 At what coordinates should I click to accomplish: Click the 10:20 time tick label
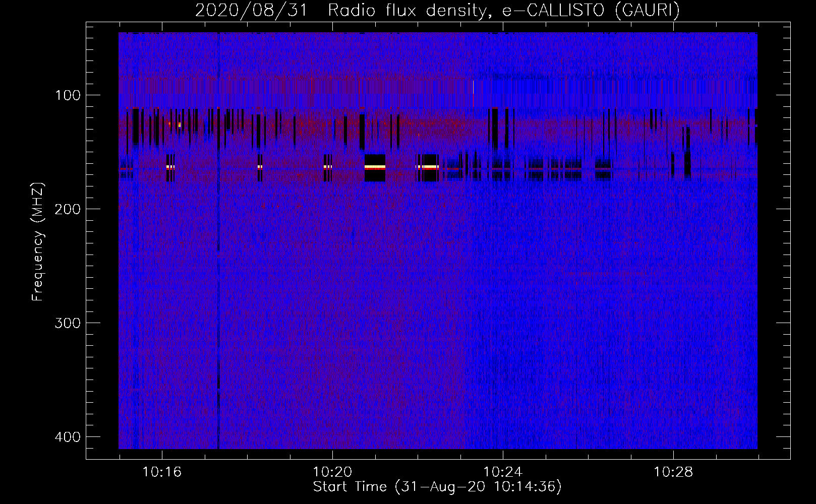point(332,472)
